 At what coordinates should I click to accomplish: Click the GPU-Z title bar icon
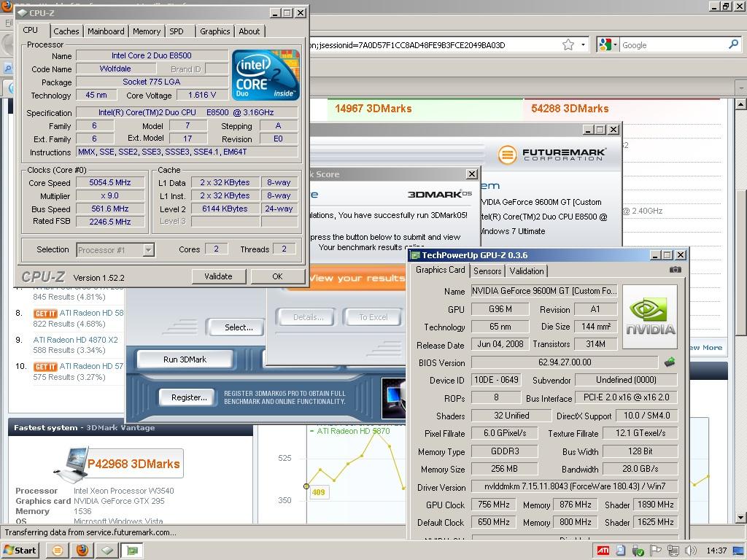[x=415, y=255]
